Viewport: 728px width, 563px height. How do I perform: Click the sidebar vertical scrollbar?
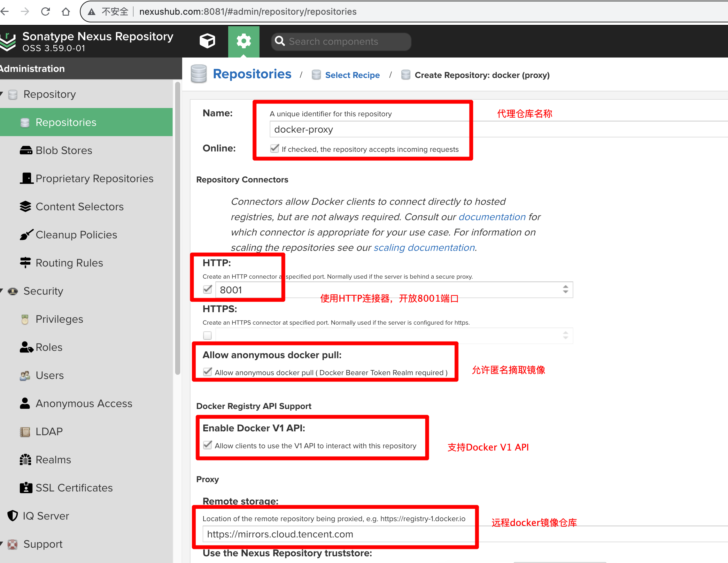point(178,228)
